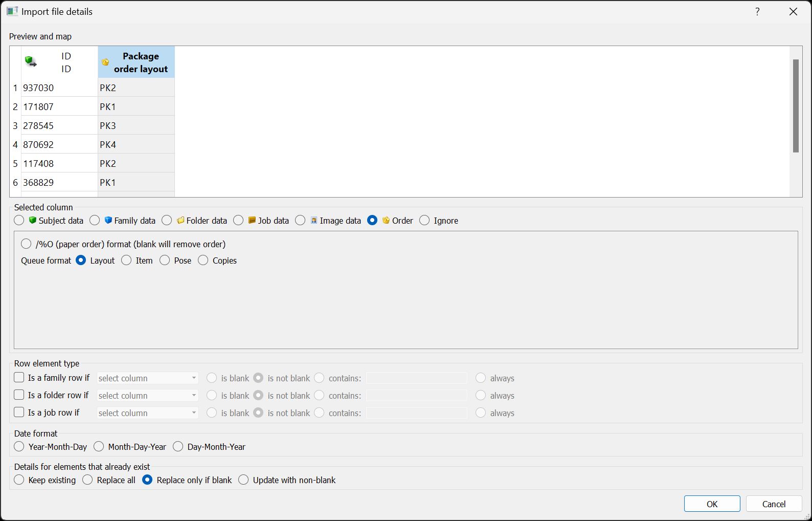Image resolution: width=812 pixels, height=521 pixels.
Task: Close the Import file details dialog
Action: (793, 11)
